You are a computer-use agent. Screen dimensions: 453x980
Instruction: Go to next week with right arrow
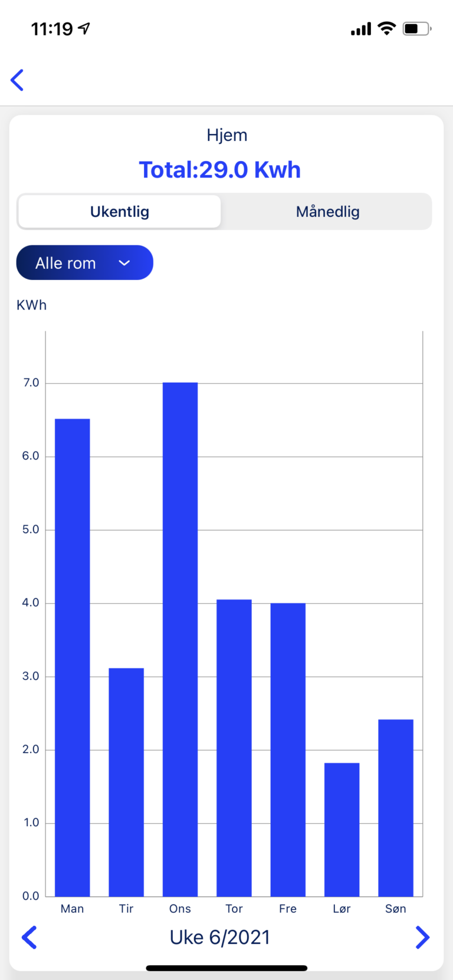click(x=422, y=937)
